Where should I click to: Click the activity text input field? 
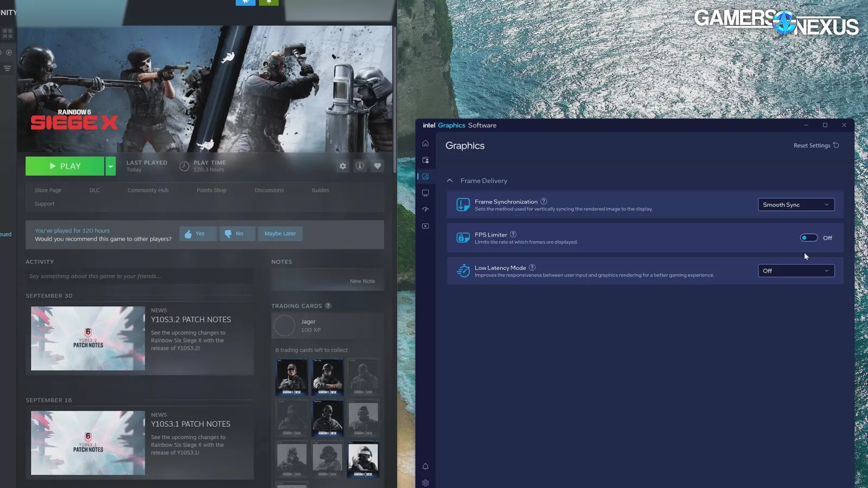click(139, 277)
